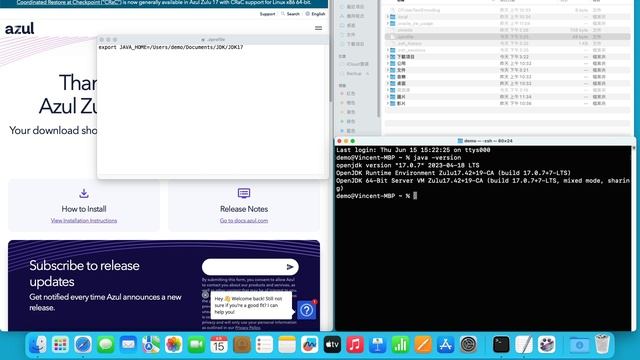
Task: Open FaceTime in the Dock
Action: 196,345
